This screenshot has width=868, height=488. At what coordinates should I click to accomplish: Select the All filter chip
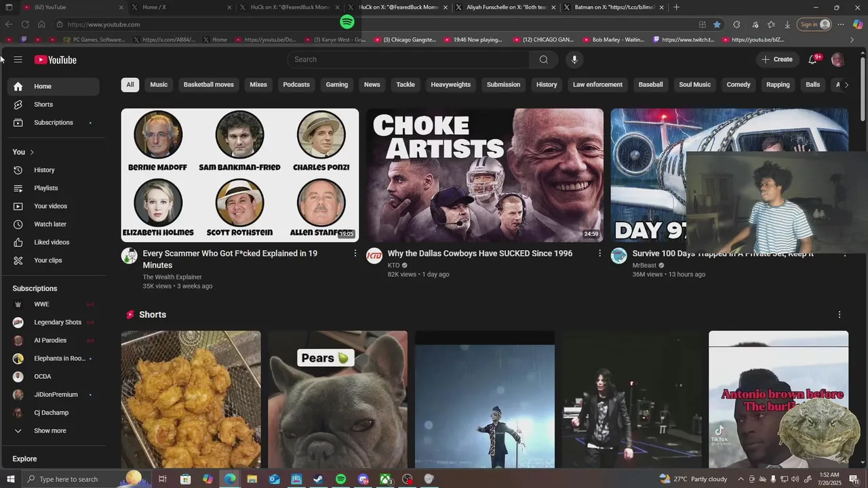(130, 85)
